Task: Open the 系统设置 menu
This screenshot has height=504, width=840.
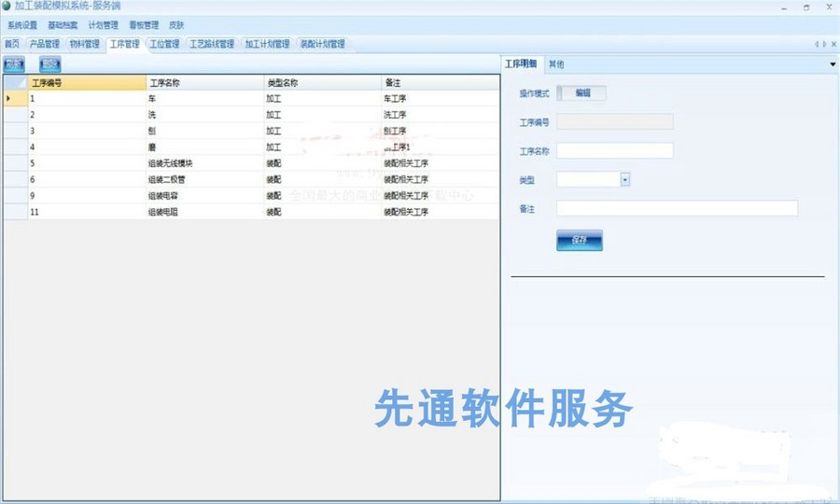Action: pyautogui.click(x=22, y=25)
